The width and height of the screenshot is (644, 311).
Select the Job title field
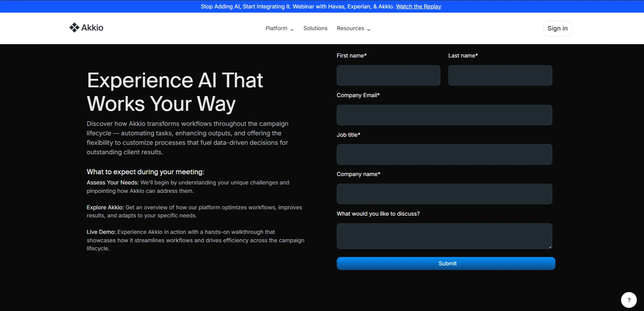[444, 154]
